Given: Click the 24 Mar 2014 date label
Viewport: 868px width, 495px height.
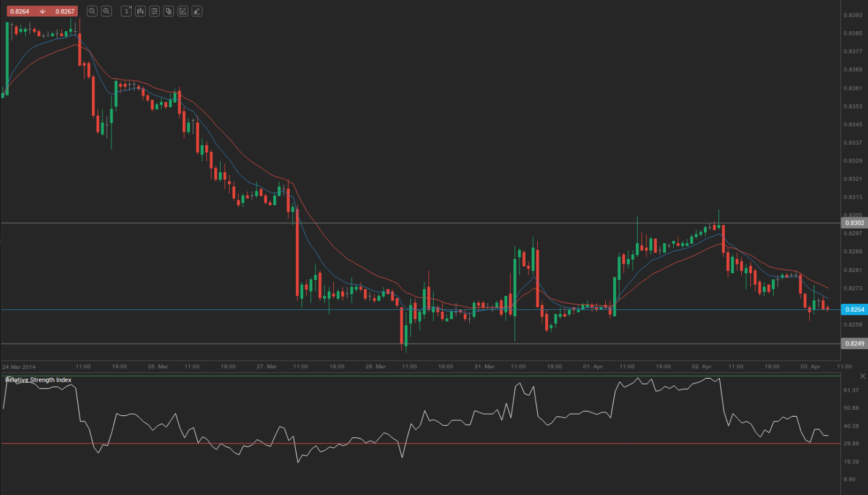Looking at the screenshot, I should click(19, 366).
